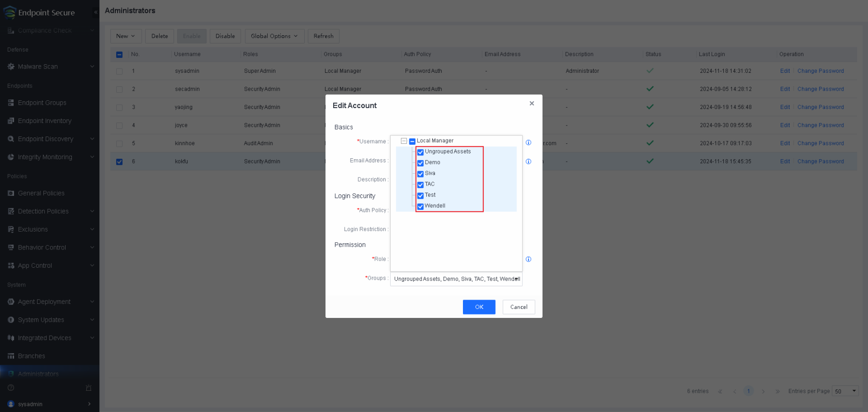This screenshot has height=412, width=868.
Task: Click the Malware Scan sidebar icon
Action: pyautogui.click(x=11, y=67)
